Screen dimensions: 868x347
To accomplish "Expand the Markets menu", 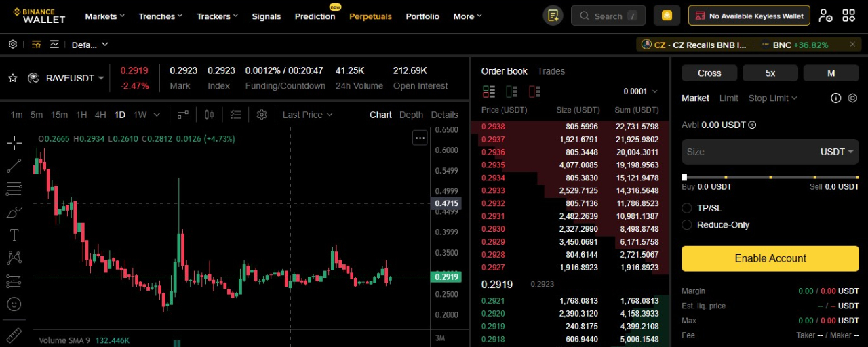I will click(x=104, y=16).
